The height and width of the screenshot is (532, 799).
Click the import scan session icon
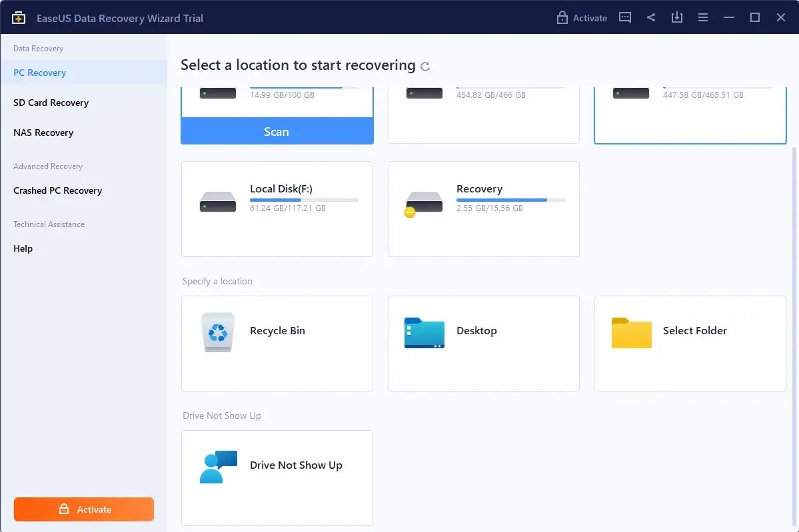tap(676, 17)
